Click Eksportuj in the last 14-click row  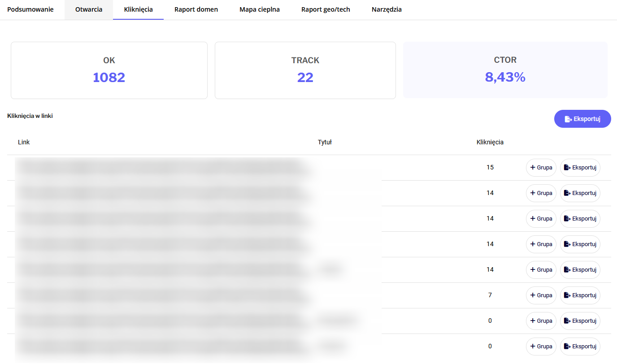pos(580,270)
